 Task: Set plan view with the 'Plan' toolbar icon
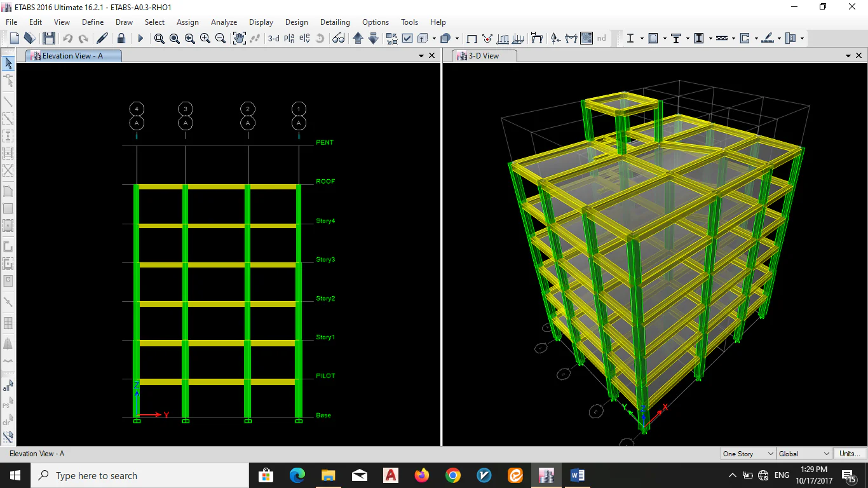tap(289, 38)
